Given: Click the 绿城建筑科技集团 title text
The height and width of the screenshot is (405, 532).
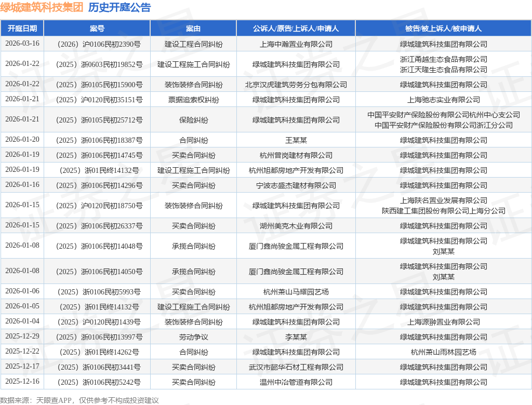Looking at the screenshot, I should click(42, 7).
